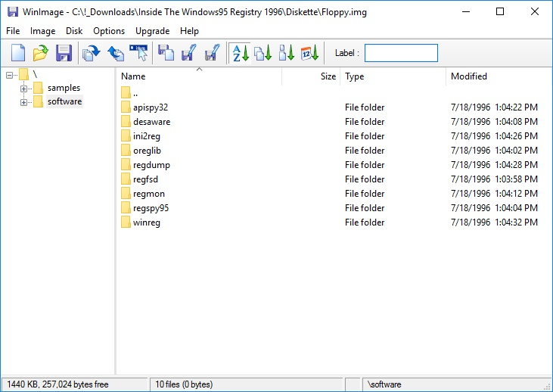The image size is (553, 392).
Task: Sort by the Modified column header
Action: (499, 76)
